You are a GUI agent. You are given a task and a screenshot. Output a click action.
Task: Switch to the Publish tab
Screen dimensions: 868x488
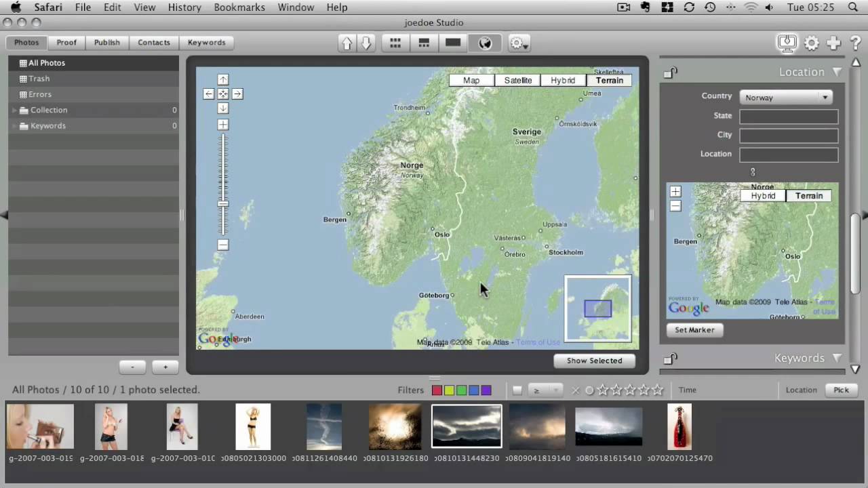[x=106, y=43]
